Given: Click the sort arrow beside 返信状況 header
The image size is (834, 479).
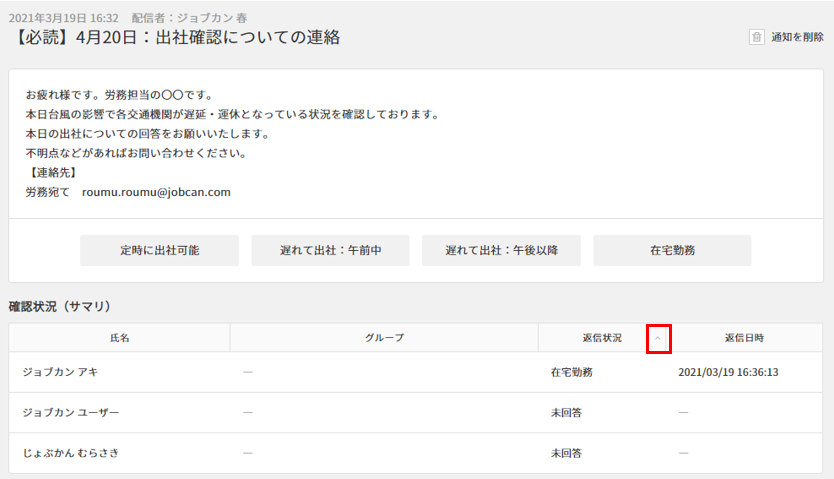Looking at the screenshot, I should point(657,338).
